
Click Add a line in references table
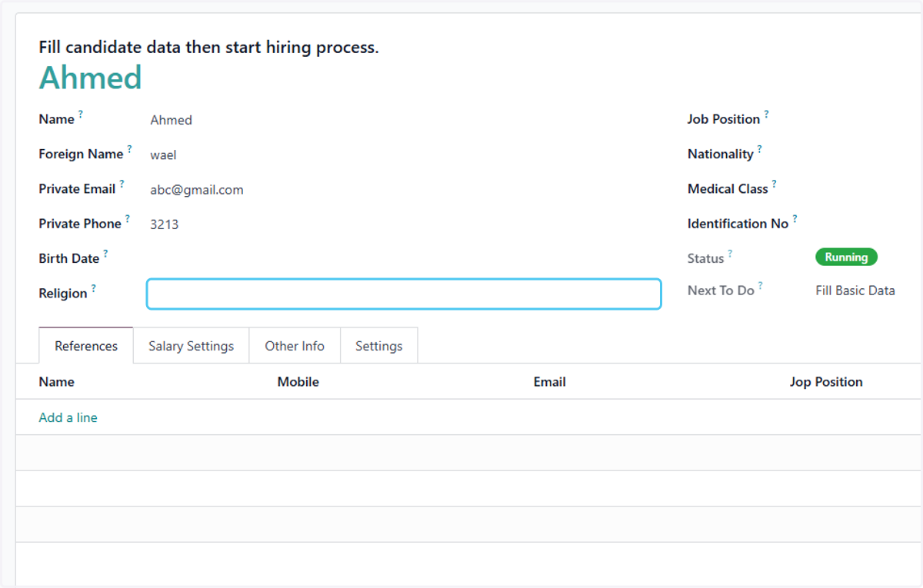(x=68, y=417)
